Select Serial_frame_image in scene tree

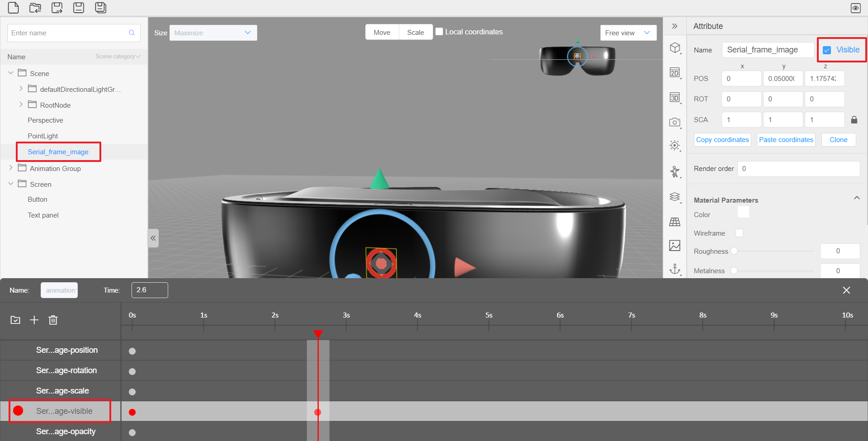(58, 152)
